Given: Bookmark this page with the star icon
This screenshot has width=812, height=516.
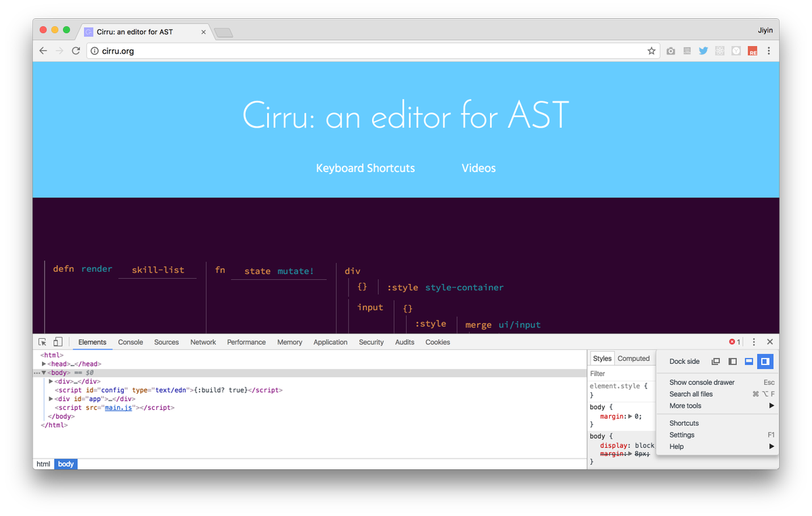Looking at the screenshot, I should [651, 51].
